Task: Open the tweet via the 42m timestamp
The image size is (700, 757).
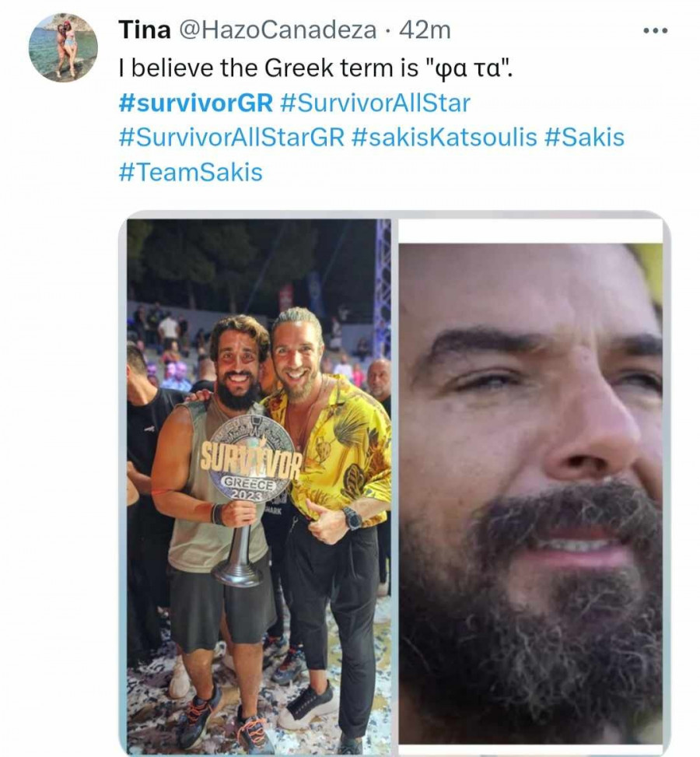Action: click(425, 30)
